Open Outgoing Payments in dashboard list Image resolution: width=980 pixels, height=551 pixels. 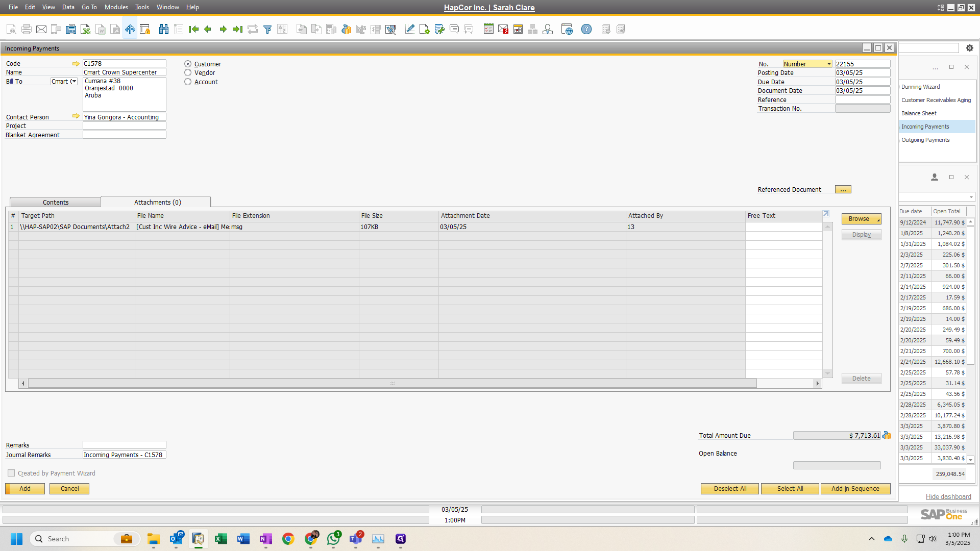[925, 140]
